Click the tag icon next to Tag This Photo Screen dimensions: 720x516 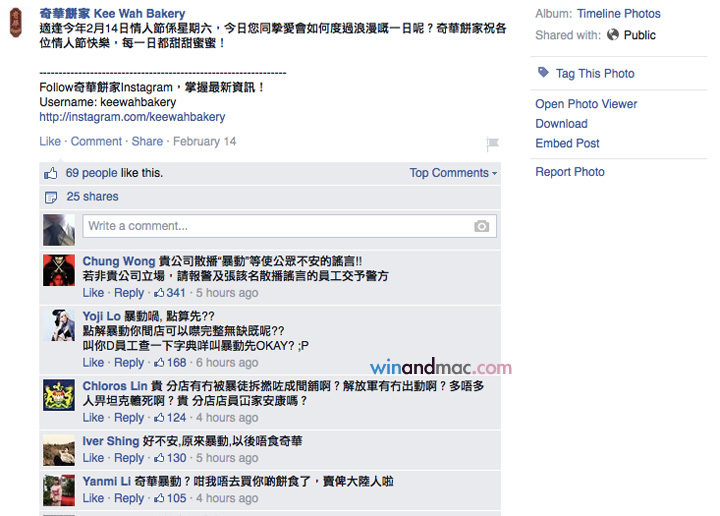pyautogui.click(x=543, y=73)
